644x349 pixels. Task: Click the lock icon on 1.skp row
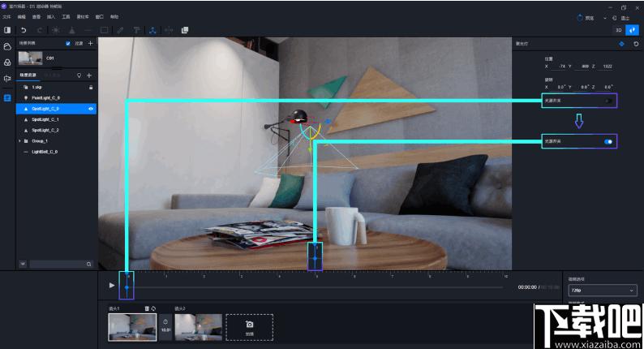(91, 87)
